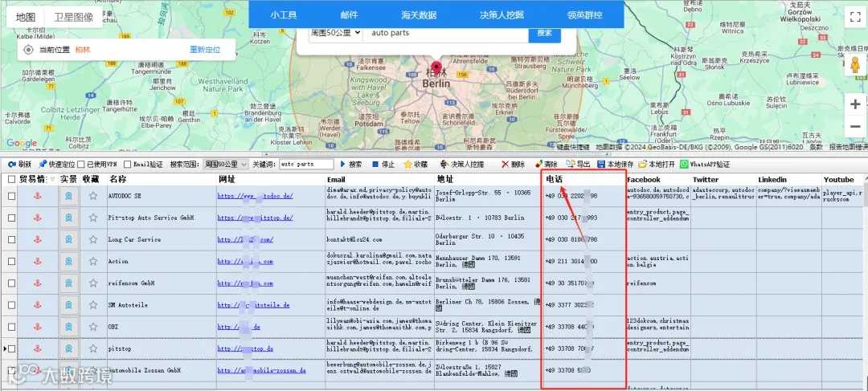This screenshot has width=868, height=391.
Task: Click the 导出 export button
Action: [579, 165]
